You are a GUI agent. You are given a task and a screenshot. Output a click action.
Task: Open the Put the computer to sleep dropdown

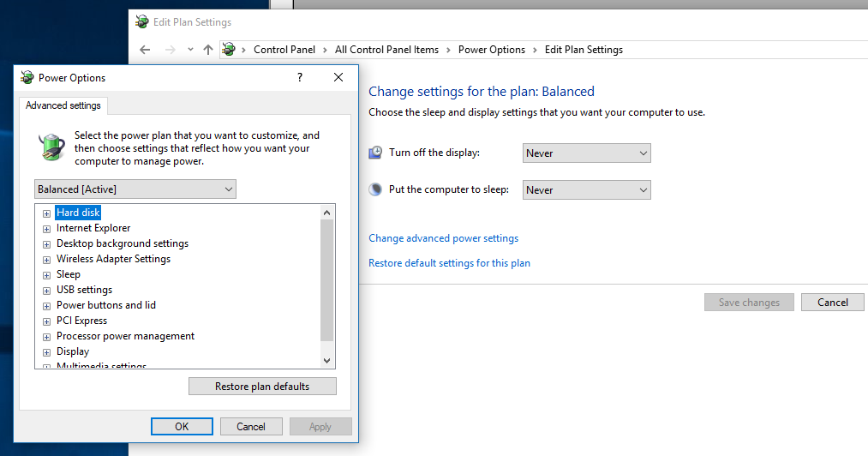pos(586,190)
